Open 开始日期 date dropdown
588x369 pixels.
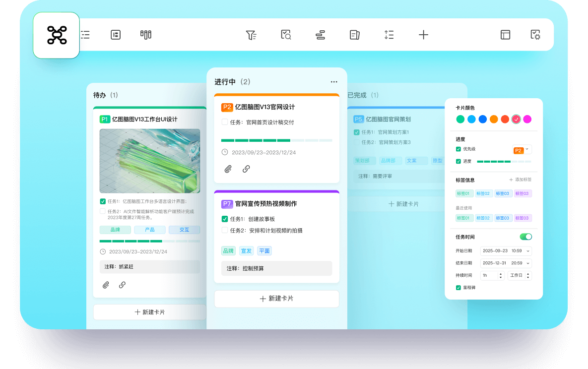(x=506, y=251)
